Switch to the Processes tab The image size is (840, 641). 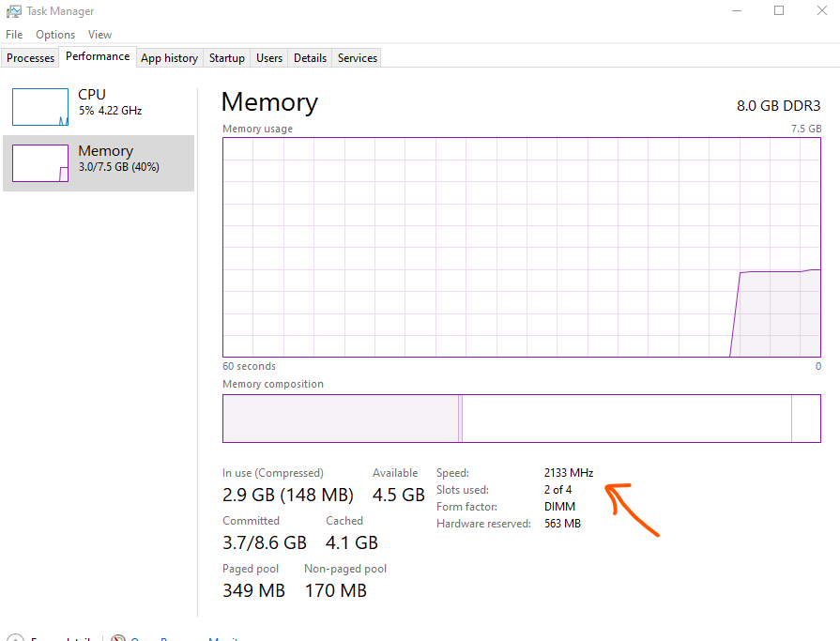(x=30, y=58)
